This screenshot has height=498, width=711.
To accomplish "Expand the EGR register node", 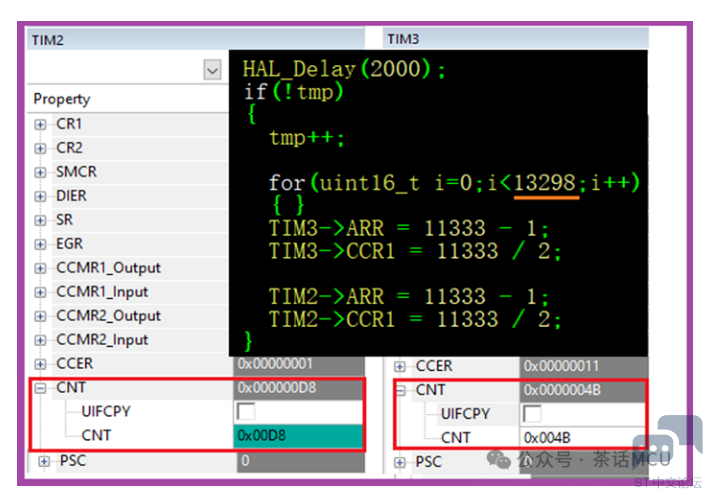I will pyautogui.click(x=41, y=244).
